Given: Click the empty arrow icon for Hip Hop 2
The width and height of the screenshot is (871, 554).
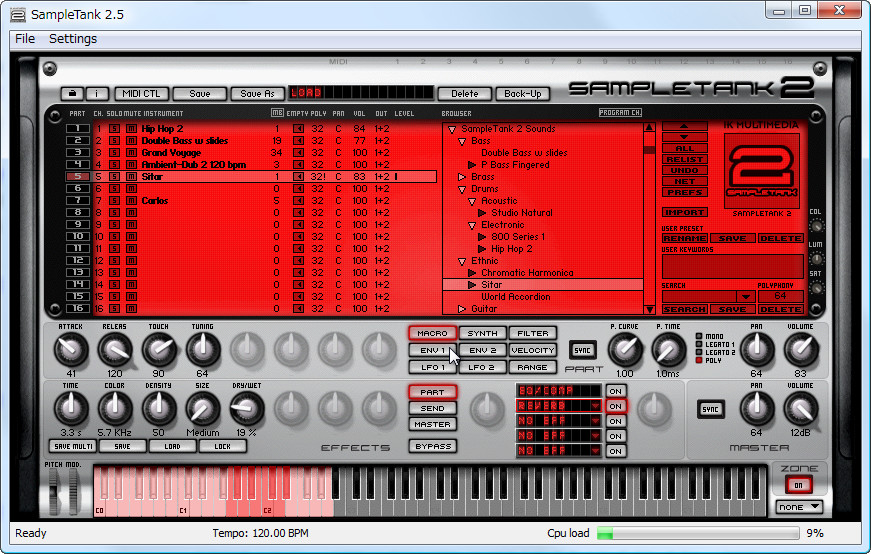Looking at the screenshot, I should click(x=298, y=129).
